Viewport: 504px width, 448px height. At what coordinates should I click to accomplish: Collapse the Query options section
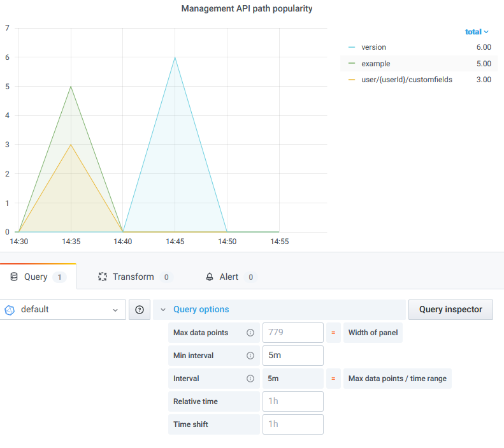point(201,310)
